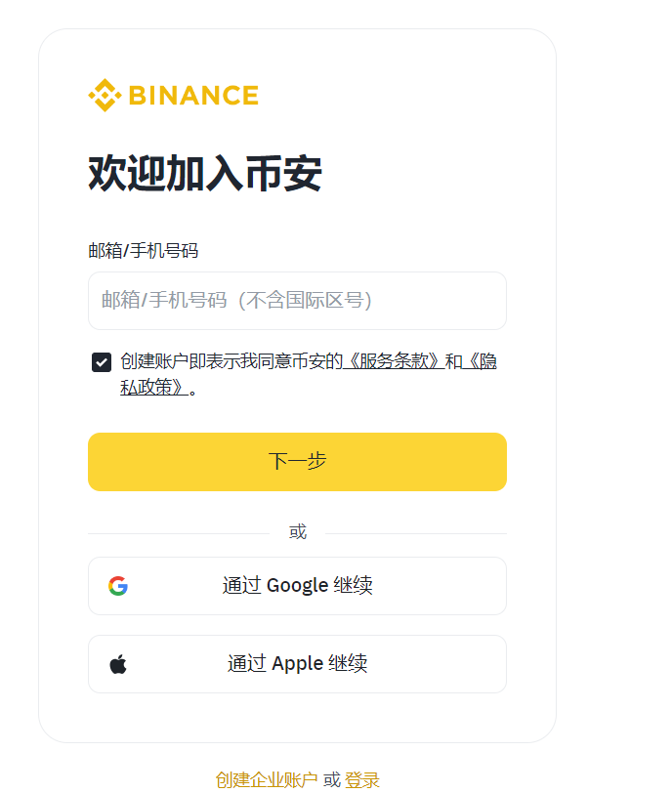
Task: Open the 创建企业账户 link
Action: 266,779
